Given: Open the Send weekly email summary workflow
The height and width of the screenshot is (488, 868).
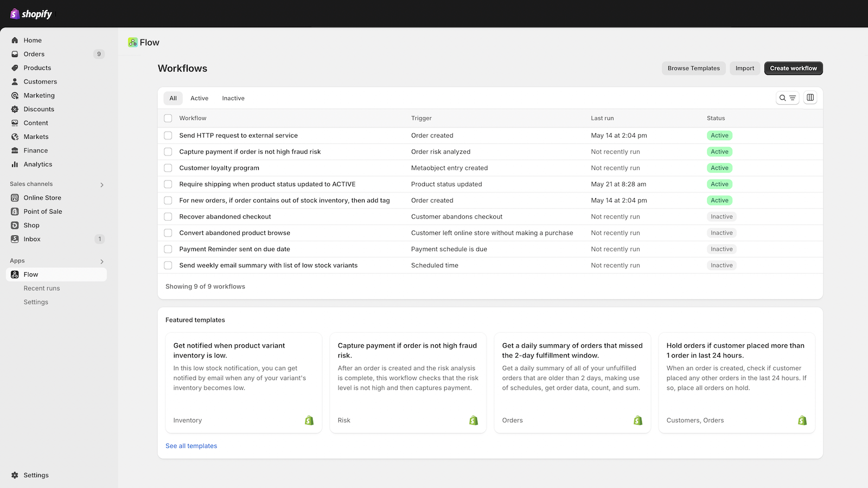Looking at the screenshot, I should point(269,266).
